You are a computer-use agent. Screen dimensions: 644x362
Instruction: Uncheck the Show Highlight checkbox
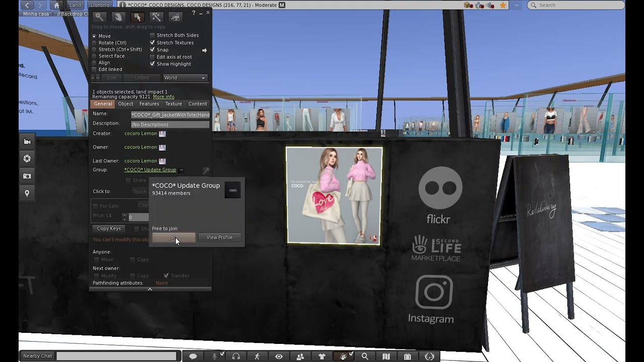tap(152, 64)
